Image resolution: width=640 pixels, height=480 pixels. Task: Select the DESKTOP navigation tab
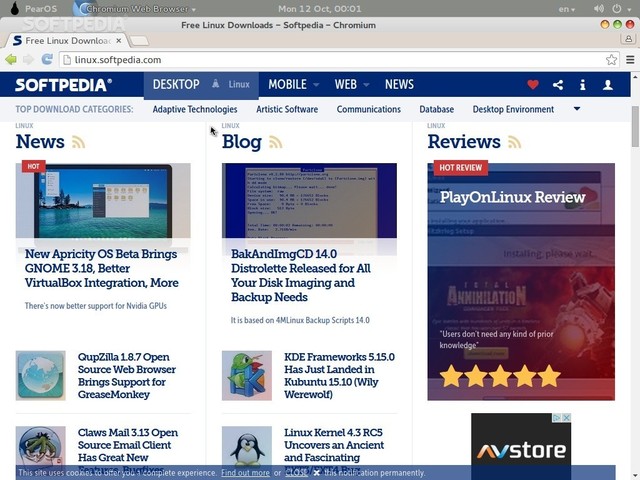[176, 84]
